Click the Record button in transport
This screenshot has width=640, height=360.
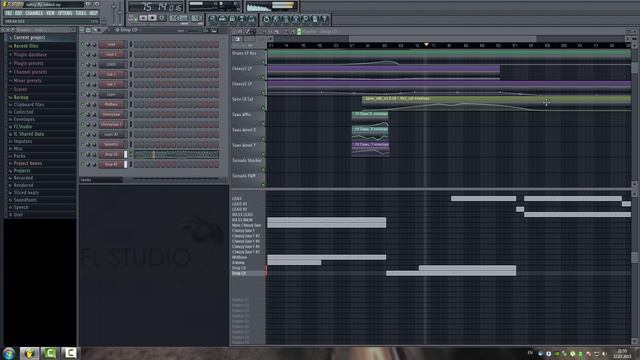tap(162, 18)
